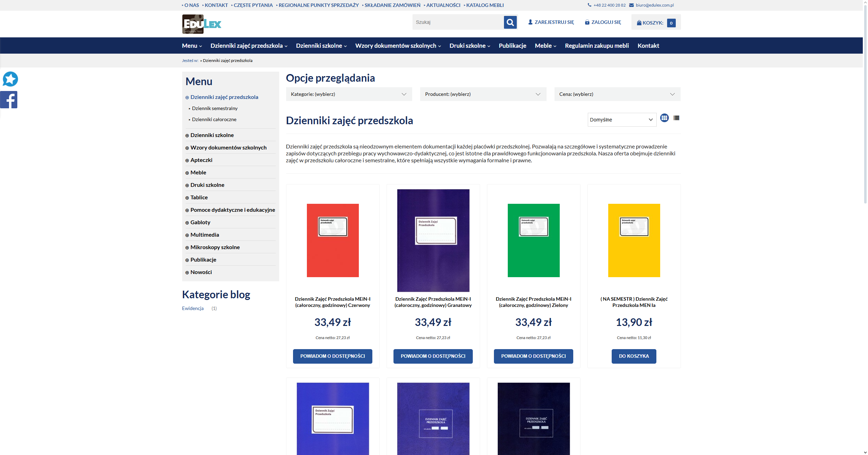Open the Producent filter dropdown
868x455 pixels.
[x=483, y=94]
